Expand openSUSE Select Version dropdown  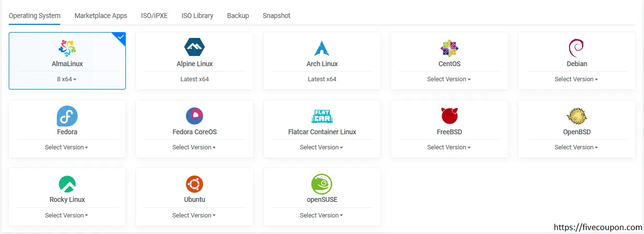pos(322,215)
